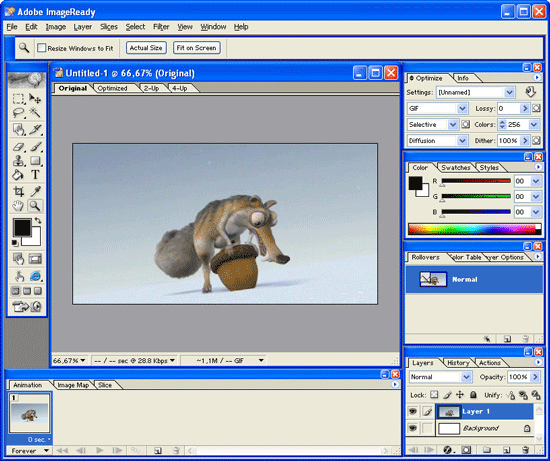Select the Type tool
550x461 pixels.
35,174
